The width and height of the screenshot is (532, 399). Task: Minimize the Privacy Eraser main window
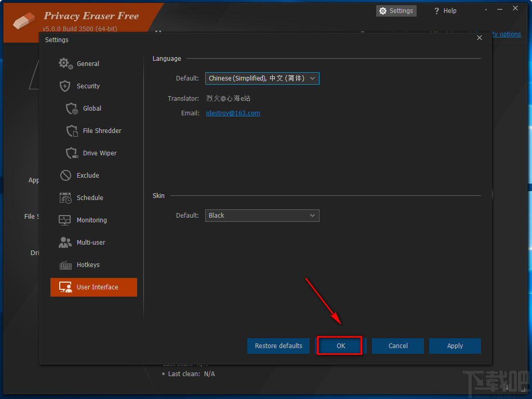[500, 9]
